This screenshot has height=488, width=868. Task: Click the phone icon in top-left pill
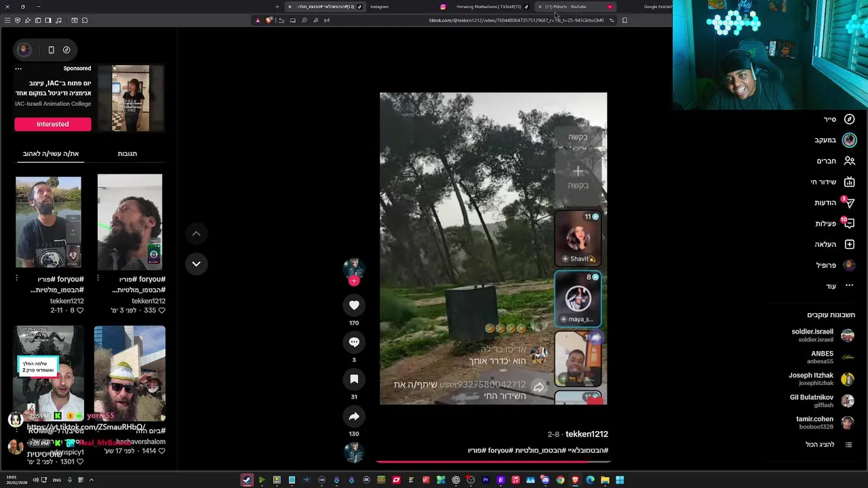click(51, 49)
